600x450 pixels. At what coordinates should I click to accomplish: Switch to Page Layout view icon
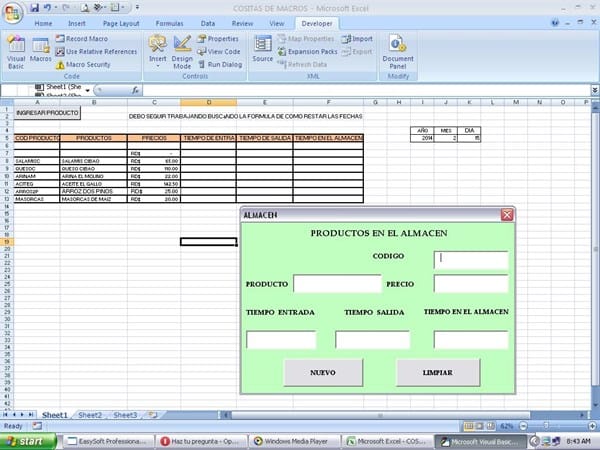pos(480,426)
